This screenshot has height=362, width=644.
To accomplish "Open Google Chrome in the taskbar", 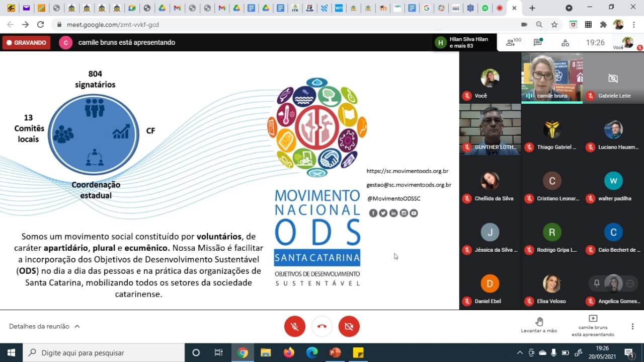I will pos(243,352).
